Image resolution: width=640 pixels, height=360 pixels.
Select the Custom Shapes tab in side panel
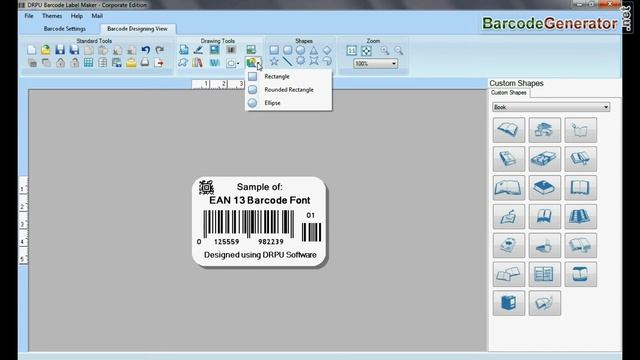click(x=509, y=93)
